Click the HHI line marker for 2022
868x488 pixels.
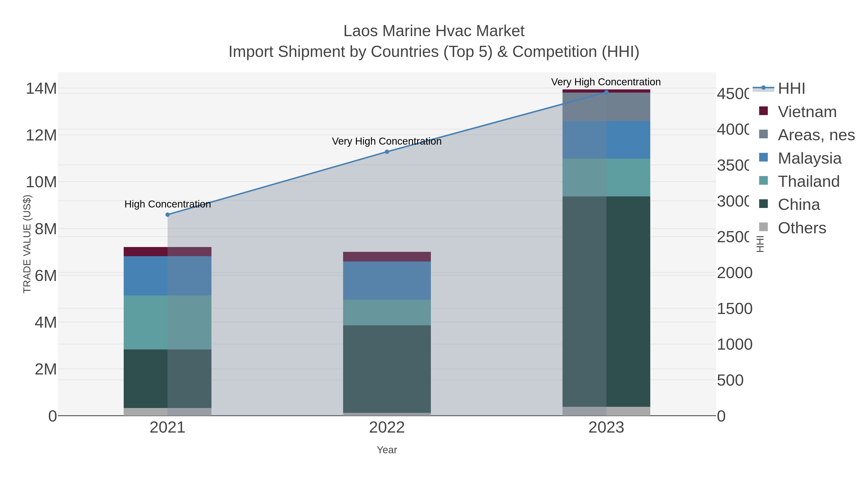(387, 152)
